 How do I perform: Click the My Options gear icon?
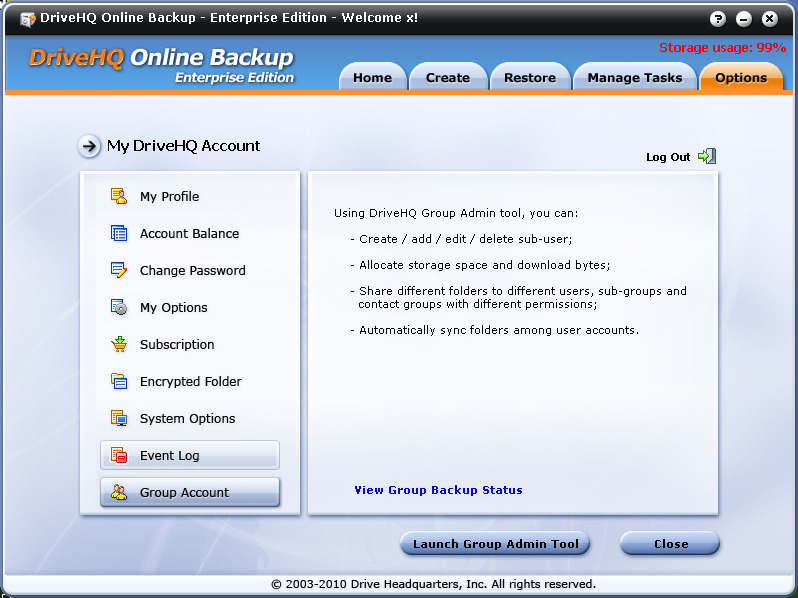[x=119, y=307]
